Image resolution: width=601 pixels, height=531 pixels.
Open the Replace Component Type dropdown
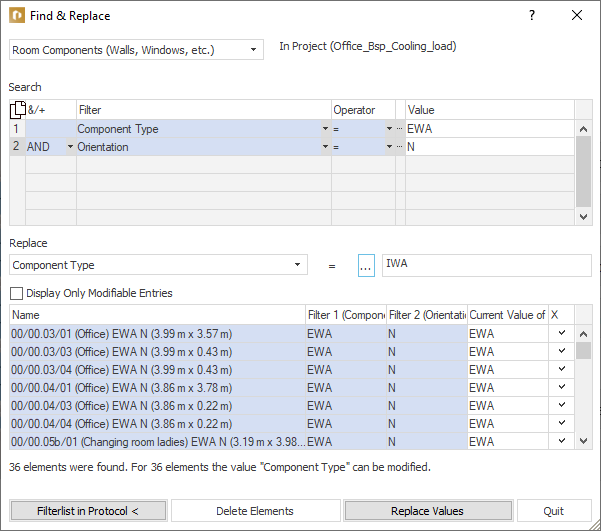297,265
